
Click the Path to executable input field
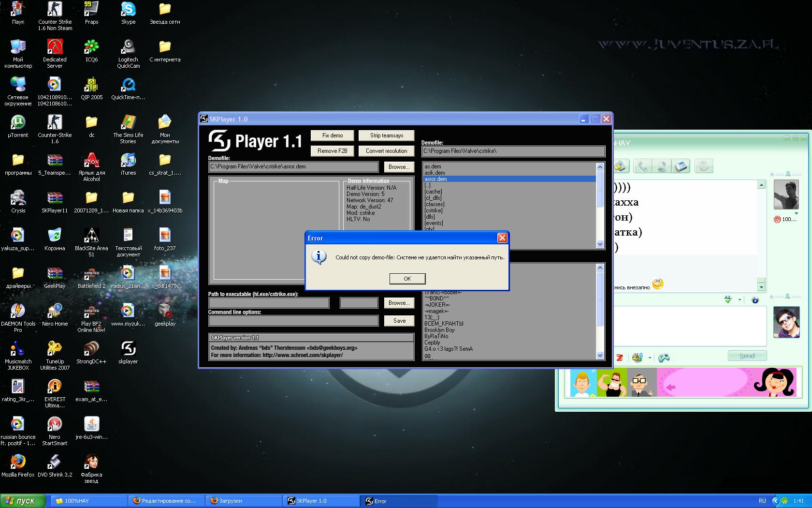click(269, 303)
